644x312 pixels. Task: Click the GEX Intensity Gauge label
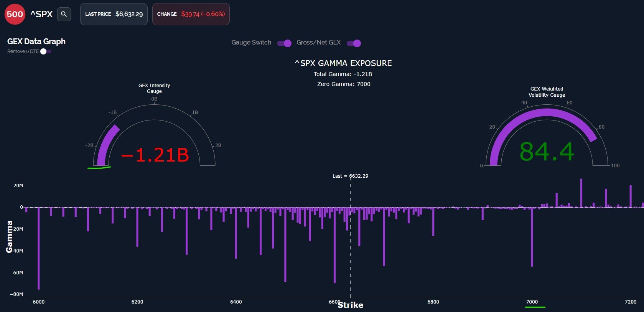(154, 88)
